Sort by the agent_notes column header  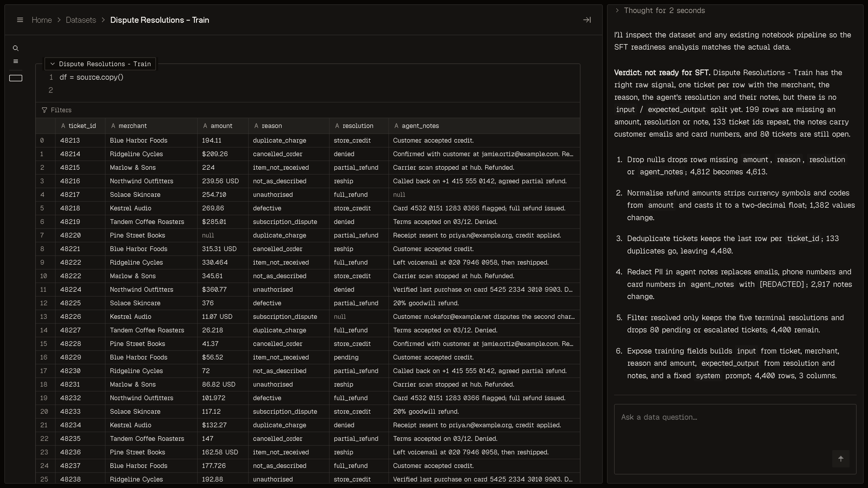(x=484, y=126)
